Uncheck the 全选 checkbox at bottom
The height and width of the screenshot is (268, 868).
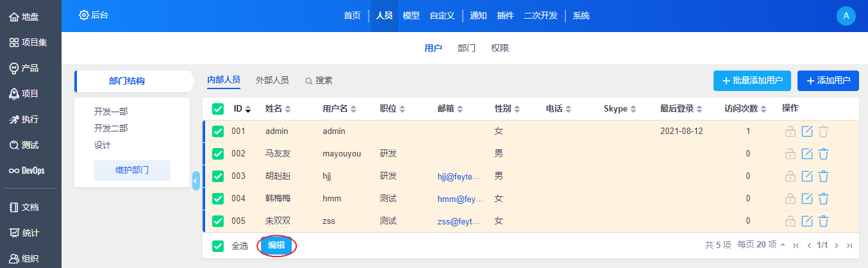pyautogui.click(x=218, y=246)
